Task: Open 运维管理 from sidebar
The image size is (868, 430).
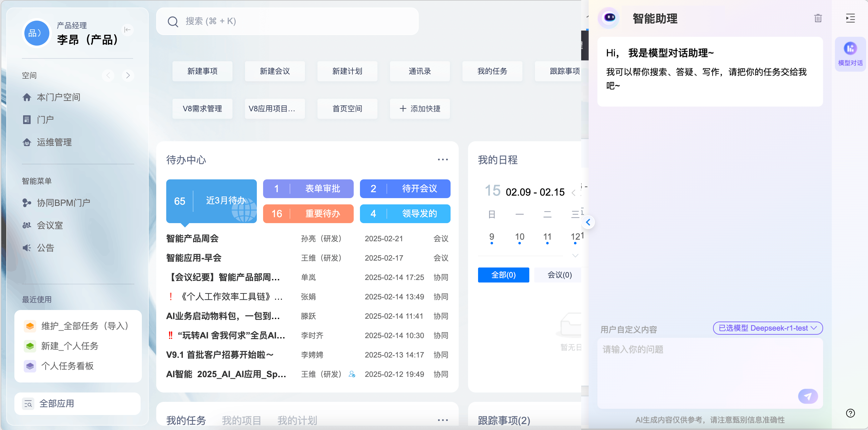Action: point(54,142)
